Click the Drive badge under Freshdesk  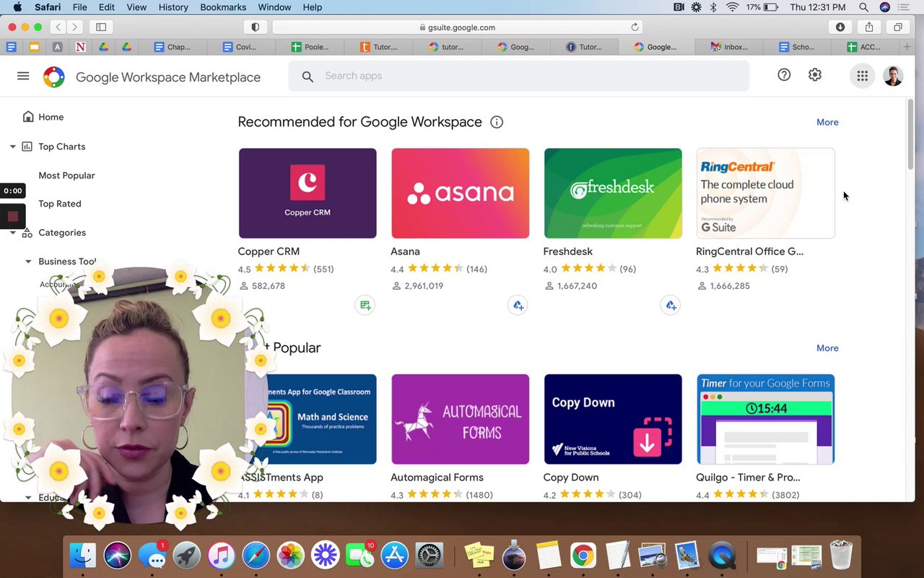pos(671,306)
